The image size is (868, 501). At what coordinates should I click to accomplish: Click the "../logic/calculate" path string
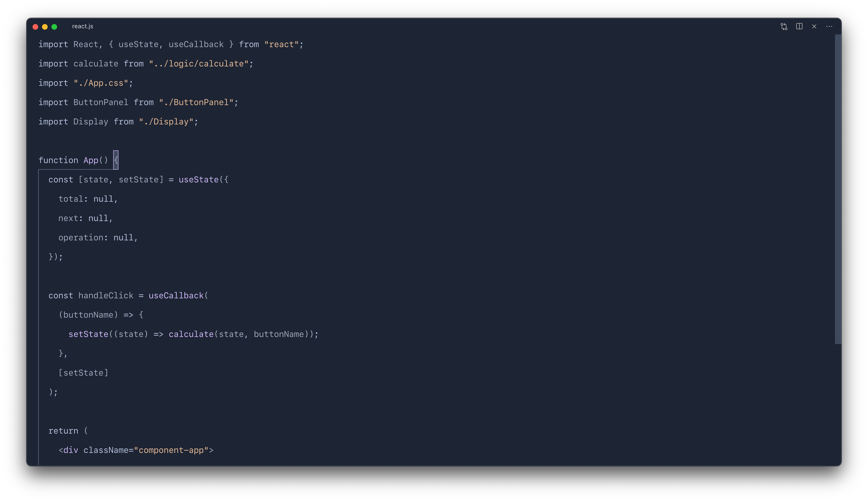pos(199,64)
